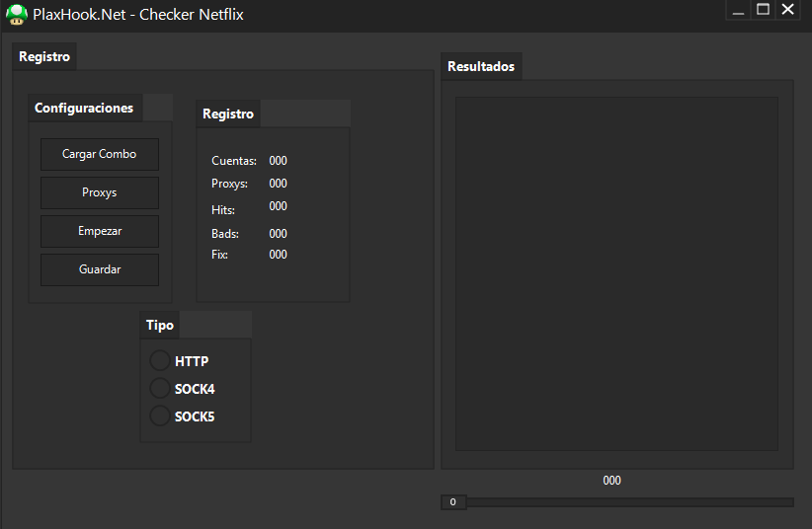The height and width of the screenshot is (529, 812).
Task: Click inside the Resultados output box
Action: click(616, 273)
